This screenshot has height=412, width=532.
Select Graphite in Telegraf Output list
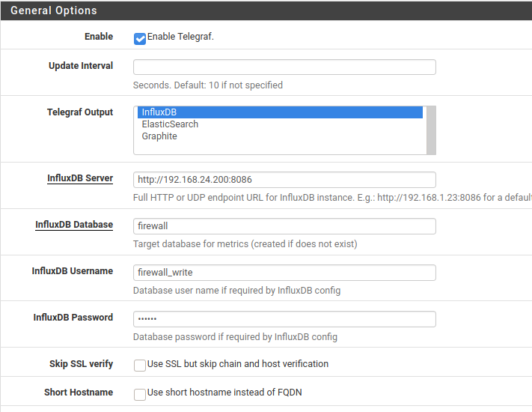[x=280, y=136]
